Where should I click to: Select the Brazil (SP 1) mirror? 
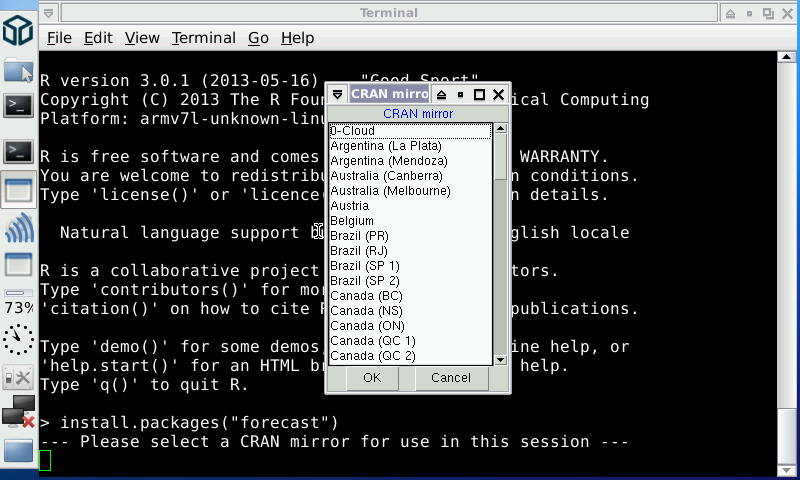[410, 266]
